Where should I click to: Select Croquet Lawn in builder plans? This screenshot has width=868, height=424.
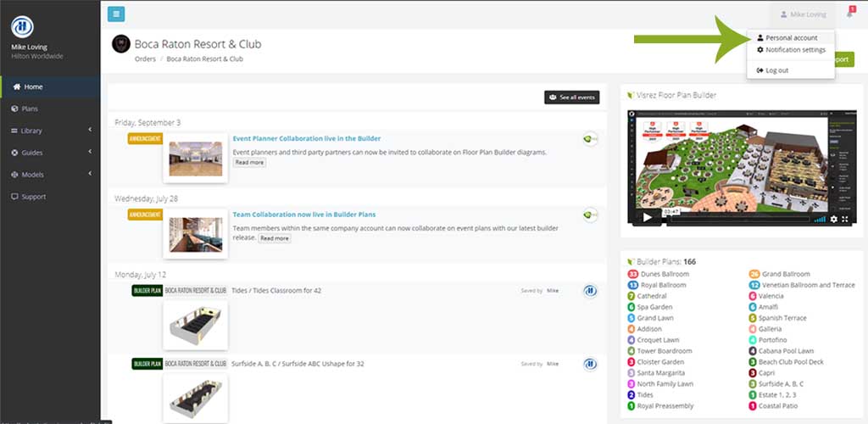click(x=658, y=340)
